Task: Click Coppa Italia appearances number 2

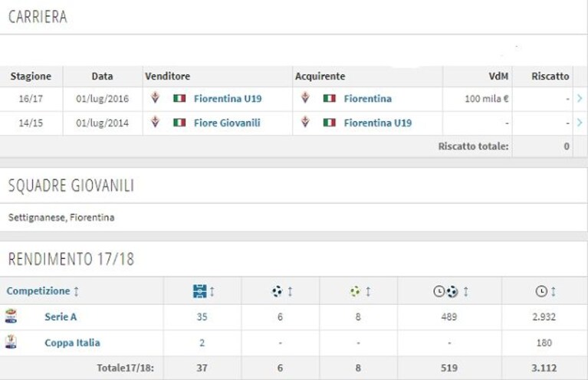Action: (202, 343)
